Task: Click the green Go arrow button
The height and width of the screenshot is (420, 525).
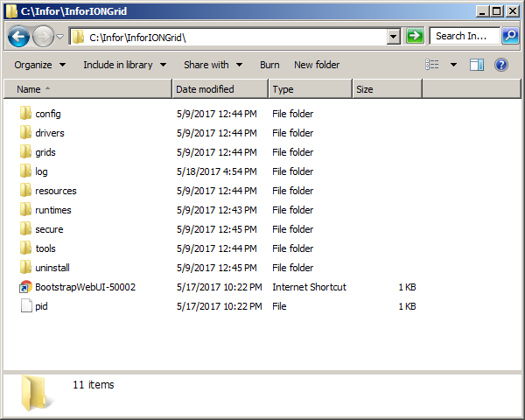Action: pyautogui.click(x=415, y=37)
